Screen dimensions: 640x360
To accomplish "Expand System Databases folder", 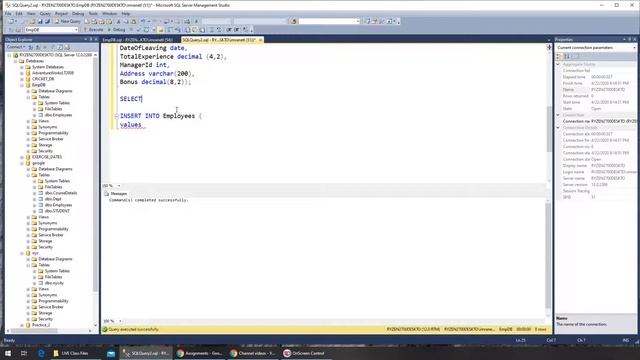I will tap(22, 67).
